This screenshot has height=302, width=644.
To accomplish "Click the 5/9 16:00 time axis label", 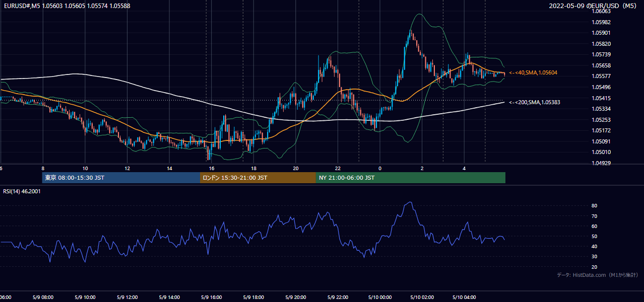I will pos(211,297).
